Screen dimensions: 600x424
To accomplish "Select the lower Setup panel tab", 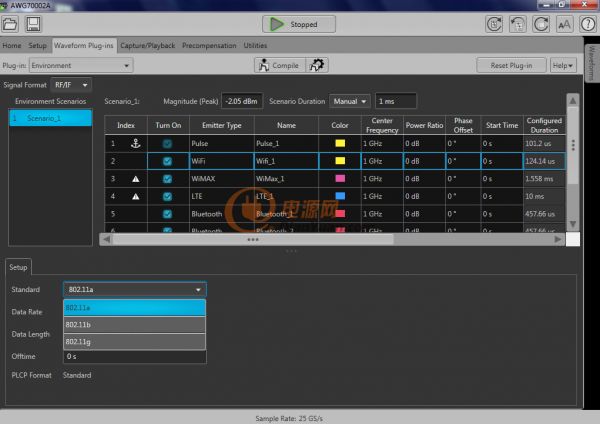I will pos(18,267).
